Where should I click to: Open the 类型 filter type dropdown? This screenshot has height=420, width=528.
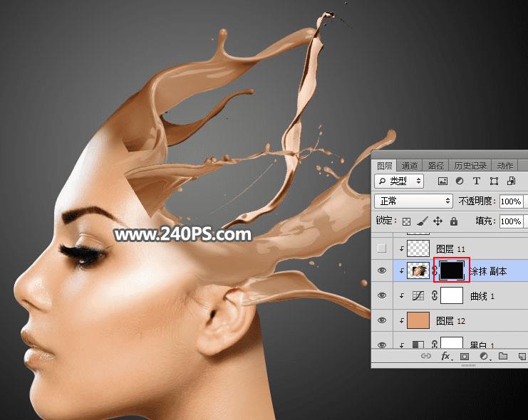(399, 181)
